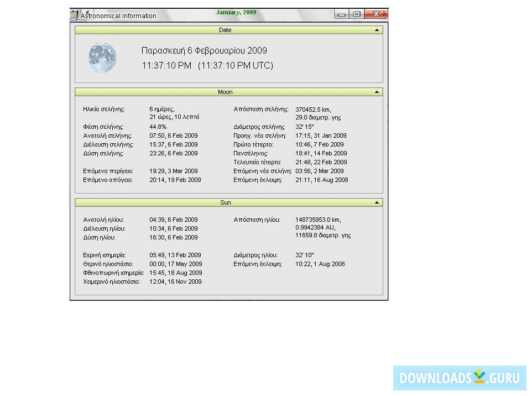The width and height of the screenshot is (532, 396).
Task: Click moonrise time 07:50, 6 Feb 2009
Action: point(174,136)
